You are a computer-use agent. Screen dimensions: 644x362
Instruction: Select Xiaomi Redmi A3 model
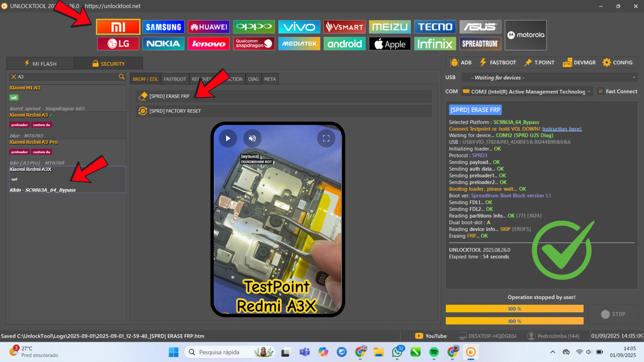[67, 125]
